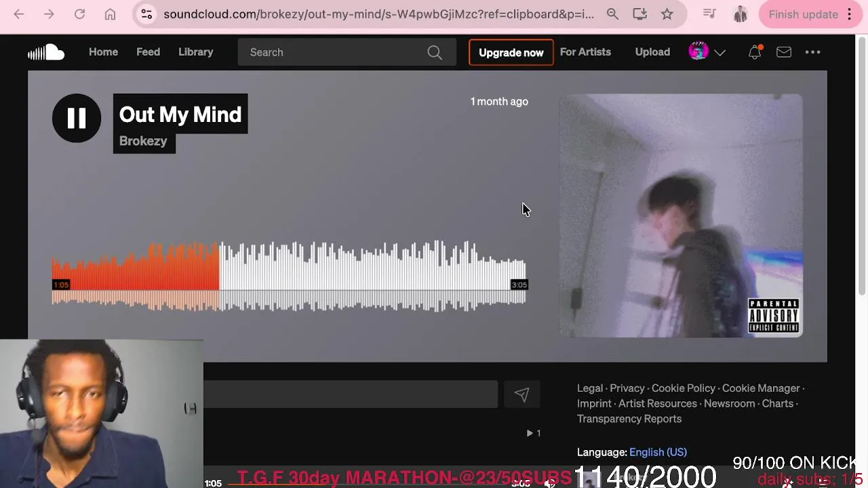Click the address bar URL
This screenshot has height=488, width=868.
378,14
